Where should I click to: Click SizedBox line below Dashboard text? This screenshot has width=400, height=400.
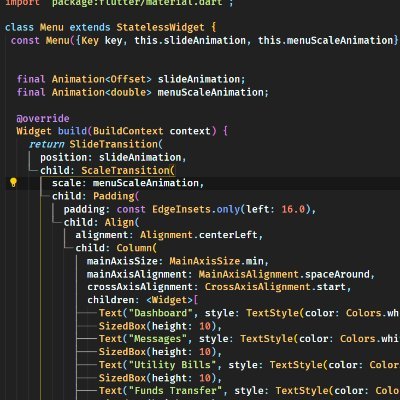[x=160, y=326]
